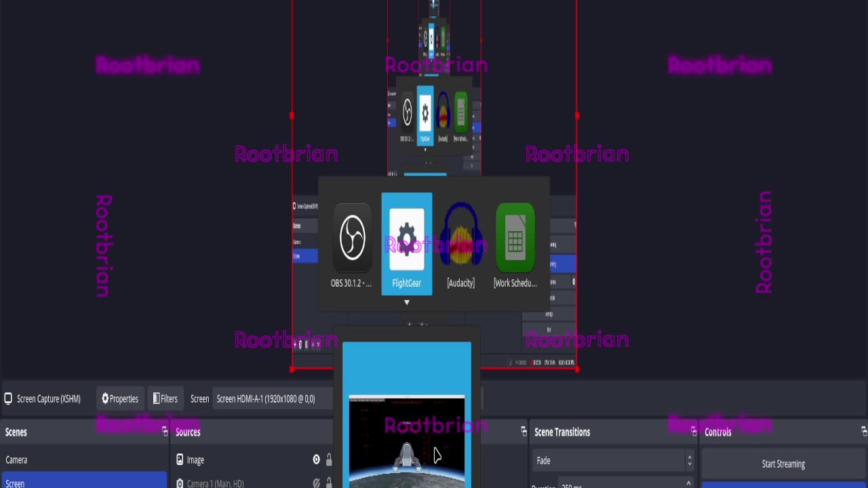The image size is (868, 488).
Task: Click the Controls panel title
Action: point(718,432)
